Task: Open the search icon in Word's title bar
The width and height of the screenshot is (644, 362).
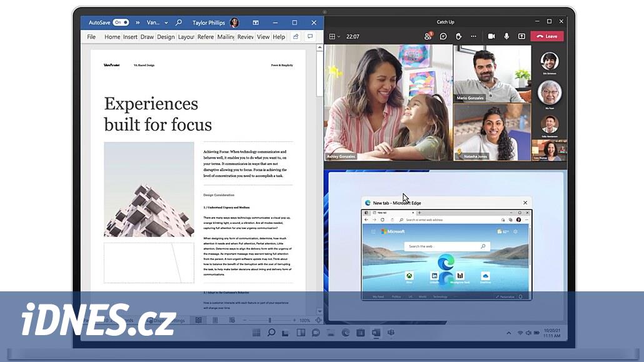Action: (x=179, y=23)
